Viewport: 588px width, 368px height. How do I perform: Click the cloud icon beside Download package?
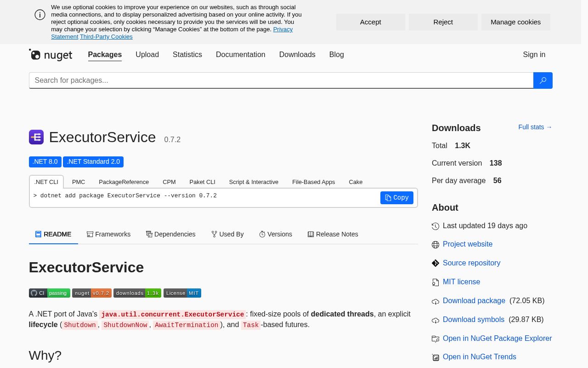coord(435,301)
